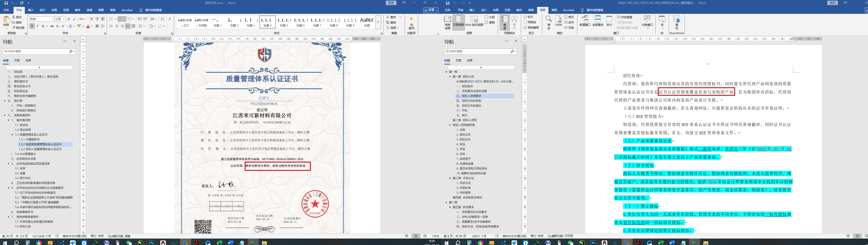Toggle Bold formatting in the font group
The height and width of the screenshot is (245, 868).
point(32,26)
